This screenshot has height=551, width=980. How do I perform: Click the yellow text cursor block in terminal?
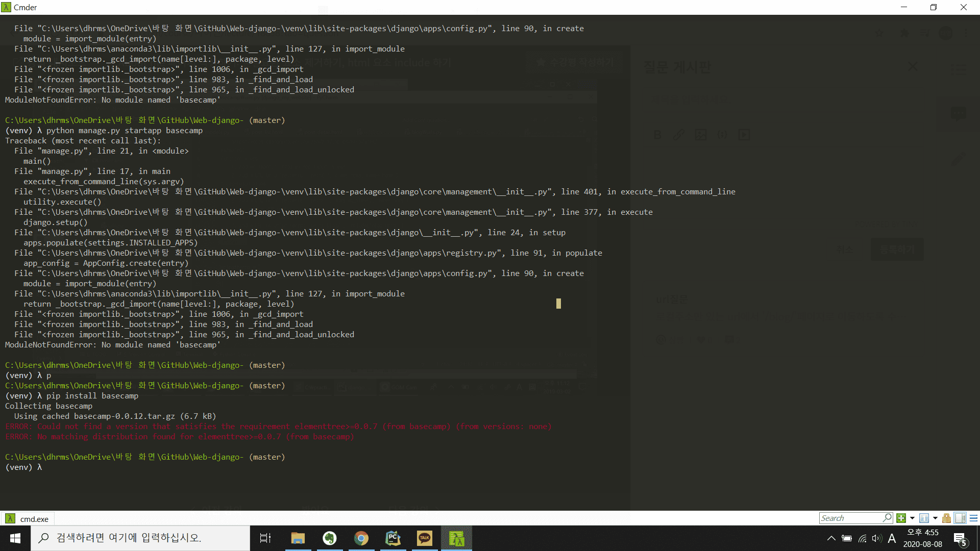[558, 304]
